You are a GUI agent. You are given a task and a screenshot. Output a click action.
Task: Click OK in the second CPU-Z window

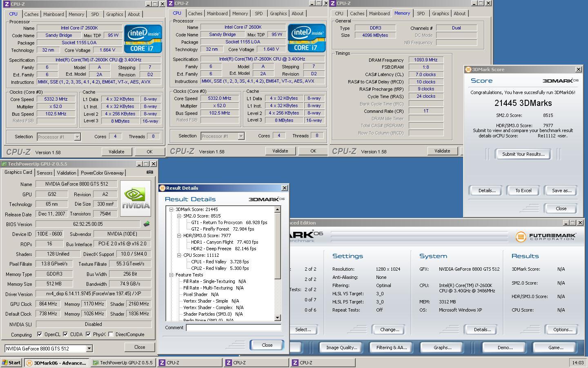(313, 151)
